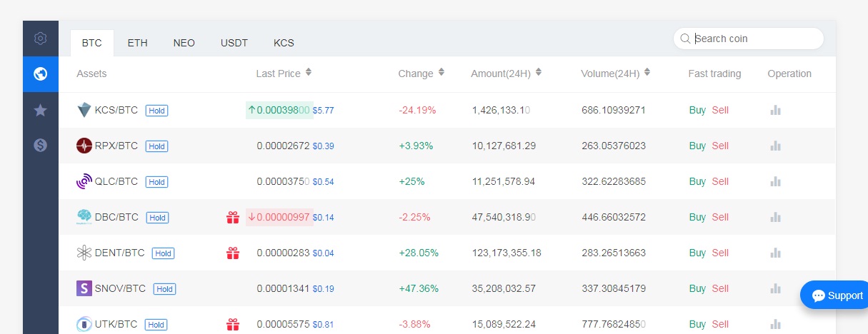Click the QLC coin logo icon
The width and height of the screenshot is (868, 334).
point(84,181)
